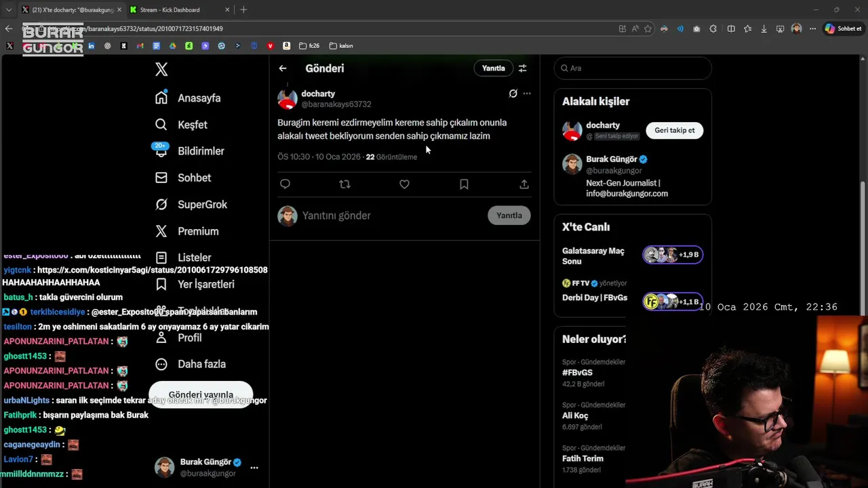Open new browser tab plus button
868x488 pixels.
coord(243,9)
